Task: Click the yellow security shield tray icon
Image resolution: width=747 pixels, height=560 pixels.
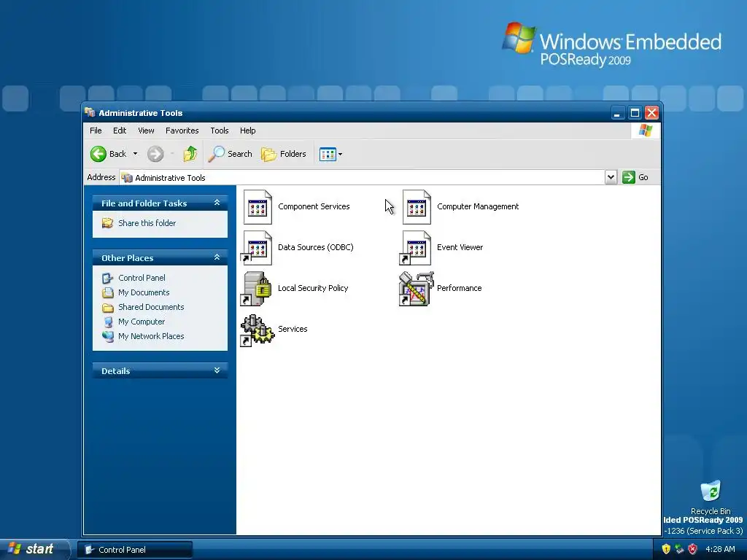Action: pyautogui.click(x=666, y=549)
